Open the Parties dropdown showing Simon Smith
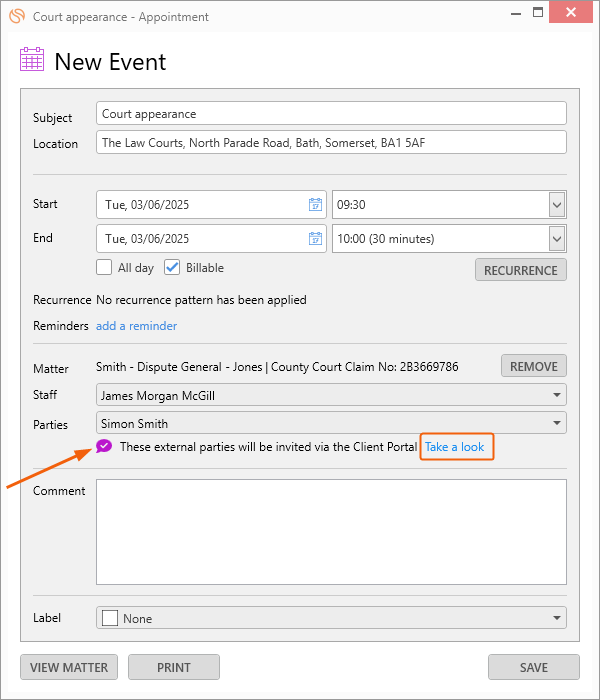 pyautogui.click(x=331, y=423)
